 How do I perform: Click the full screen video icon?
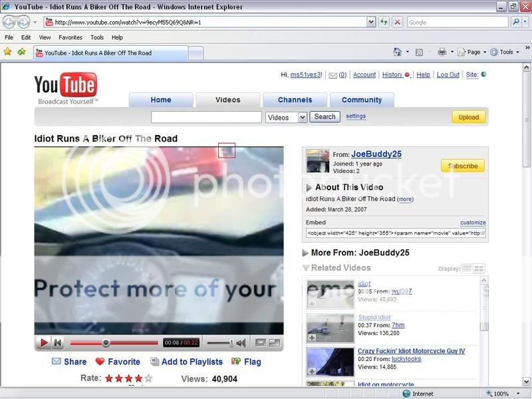274,343
